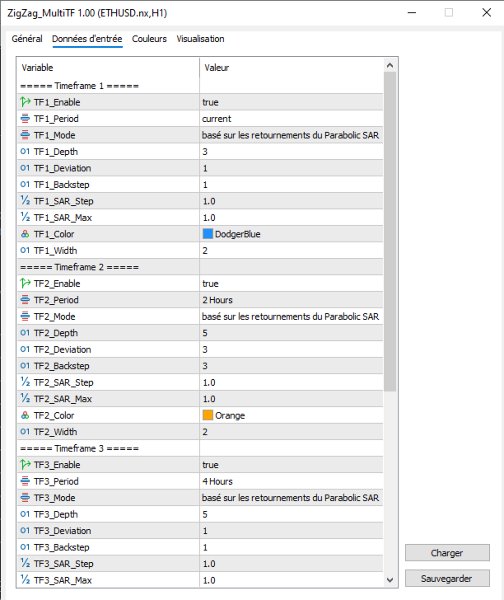Click the scrollbar up arrow
Screen dimensions: 504x600
click(x=390, y=65)
